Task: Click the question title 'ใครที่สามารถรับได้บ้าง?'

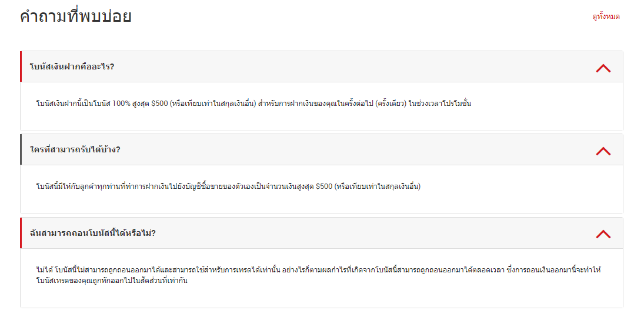Action: click(x=75, y=149)
